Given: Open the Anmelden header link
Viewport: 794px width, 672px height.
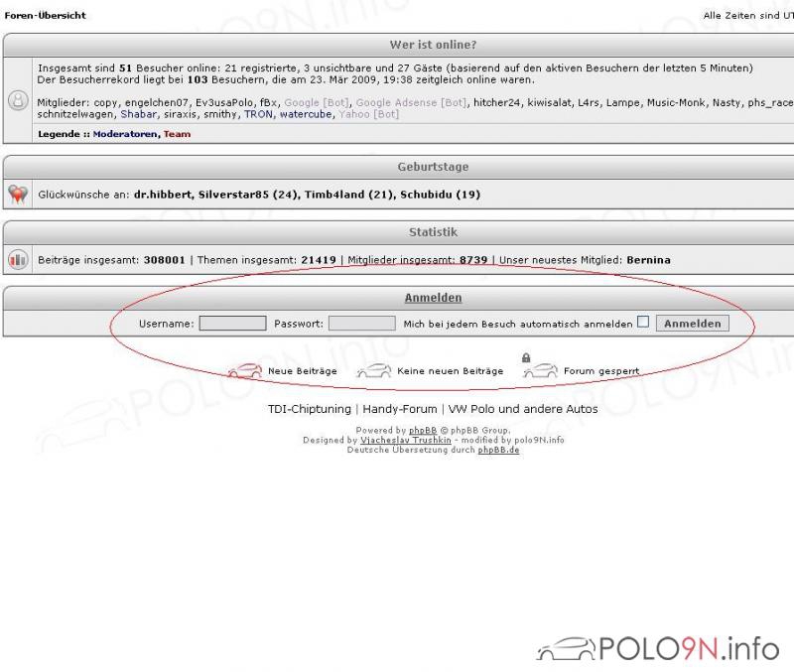Looking at the screenshot, I should pyautogui.click(x=433, y=298).
